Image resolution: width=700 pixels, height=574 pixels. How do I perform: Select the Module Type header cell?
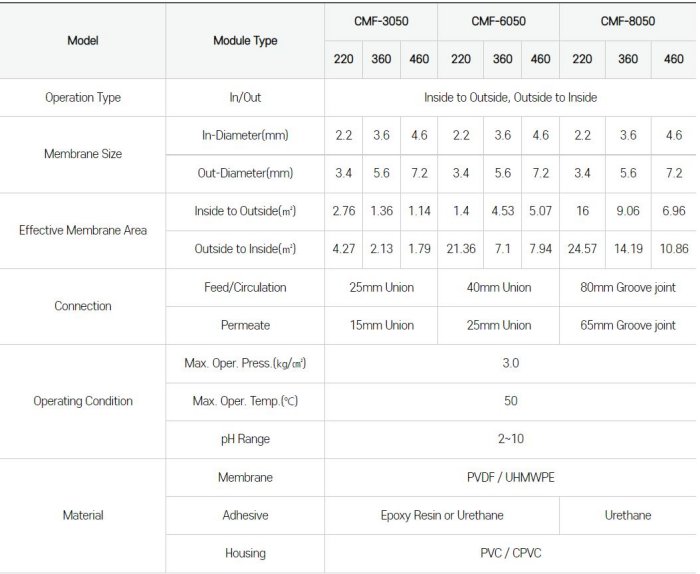pos(245,41)
